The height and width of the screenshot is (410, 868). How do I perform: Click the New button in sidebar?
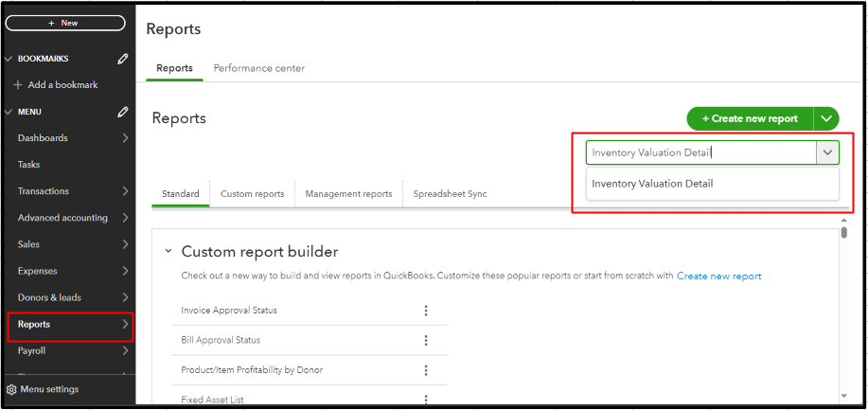point(65,23)
